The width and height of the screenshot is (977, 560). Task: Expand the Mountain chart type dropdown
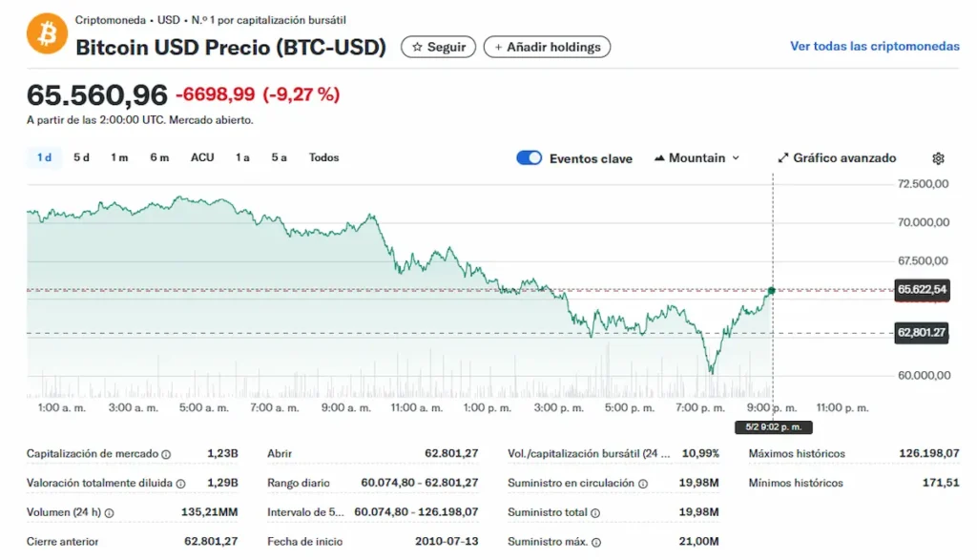pyautogui.click(x=696, y=158)
